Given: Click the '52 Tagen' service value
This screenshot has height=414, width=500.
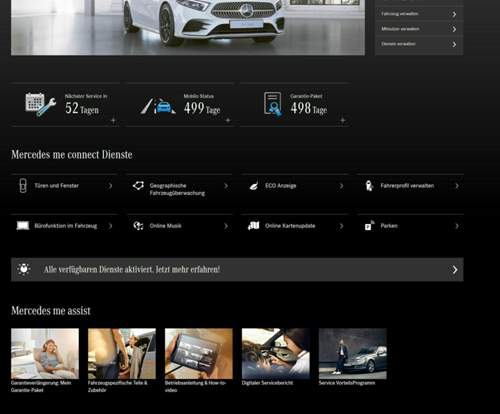Looking at the screenshot, I should (82, 108).
